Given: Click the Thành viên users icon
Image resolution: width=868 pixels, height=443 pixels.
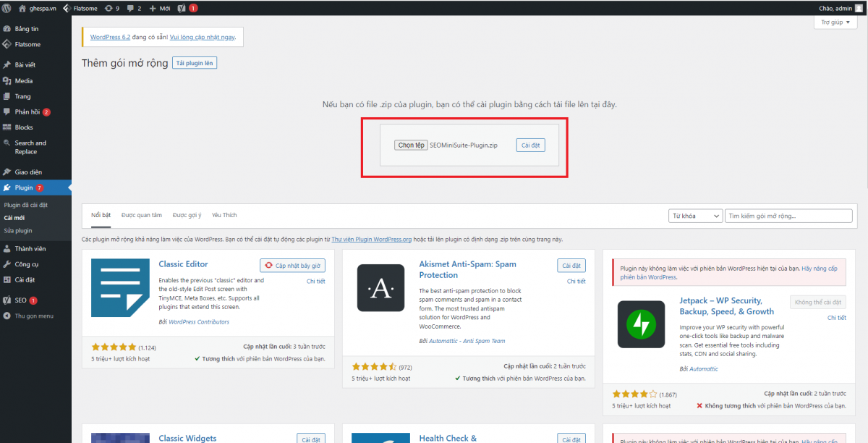Looking at the screenshot, I should (7, 249).
